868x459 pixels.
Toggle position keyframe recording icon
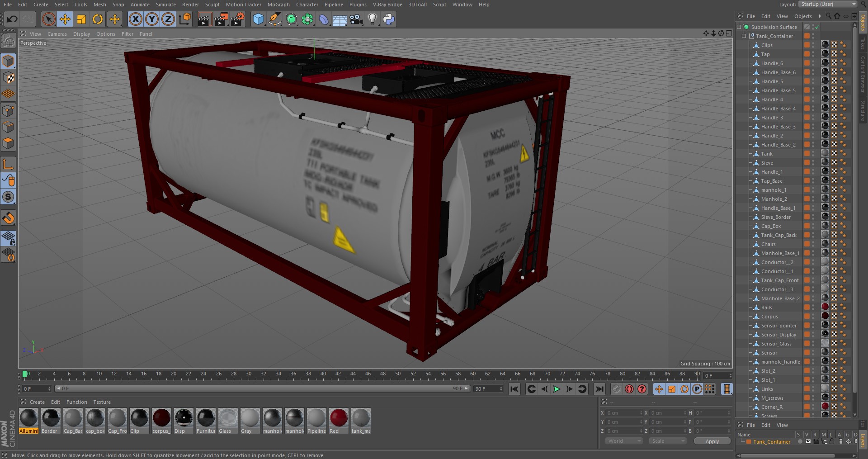pos(659,389)
